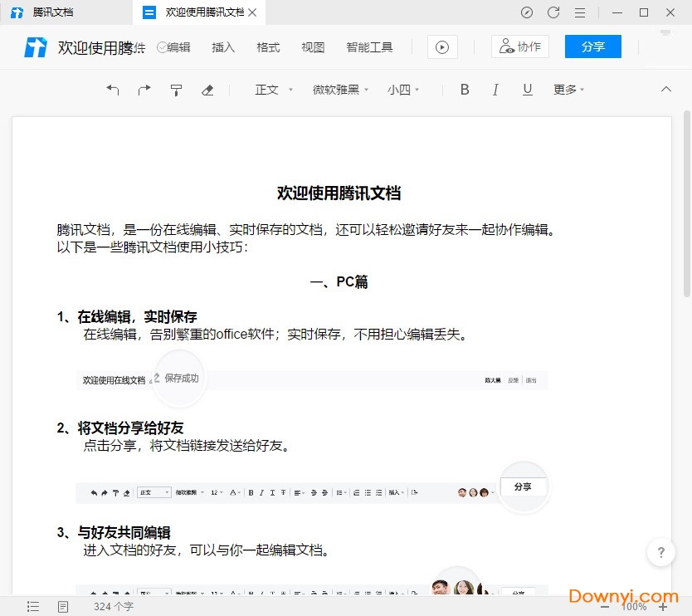The image size is (692, 616).
Task: Toggle bold formatting
Action: (465, 90)
